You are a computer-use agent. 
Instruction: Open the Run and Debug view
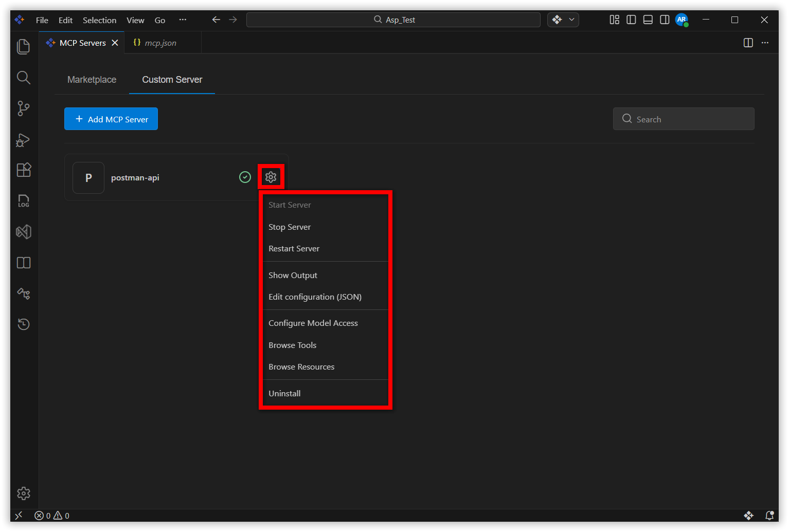[x=24, y=140]
